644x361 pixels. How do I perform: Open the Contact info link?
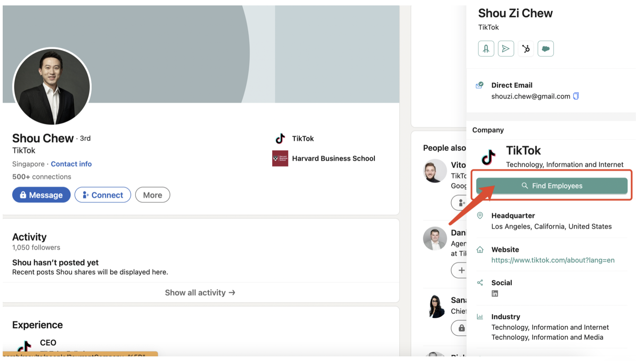[71, 164]
